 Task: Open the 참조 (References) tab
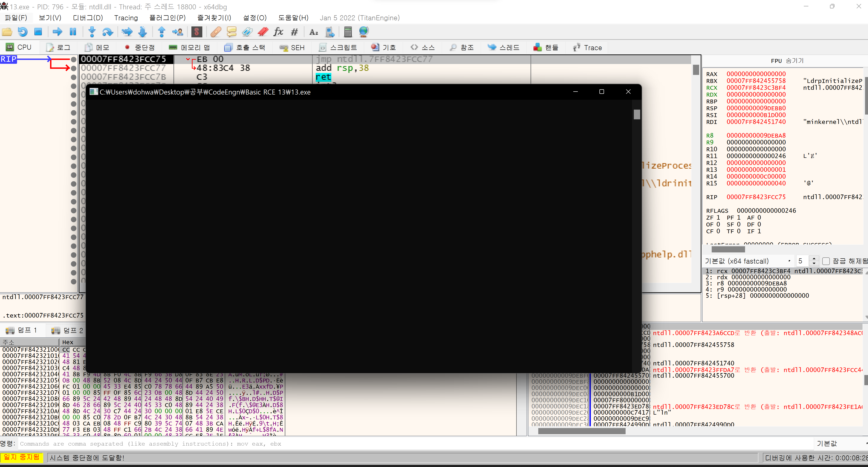point(462,48)
